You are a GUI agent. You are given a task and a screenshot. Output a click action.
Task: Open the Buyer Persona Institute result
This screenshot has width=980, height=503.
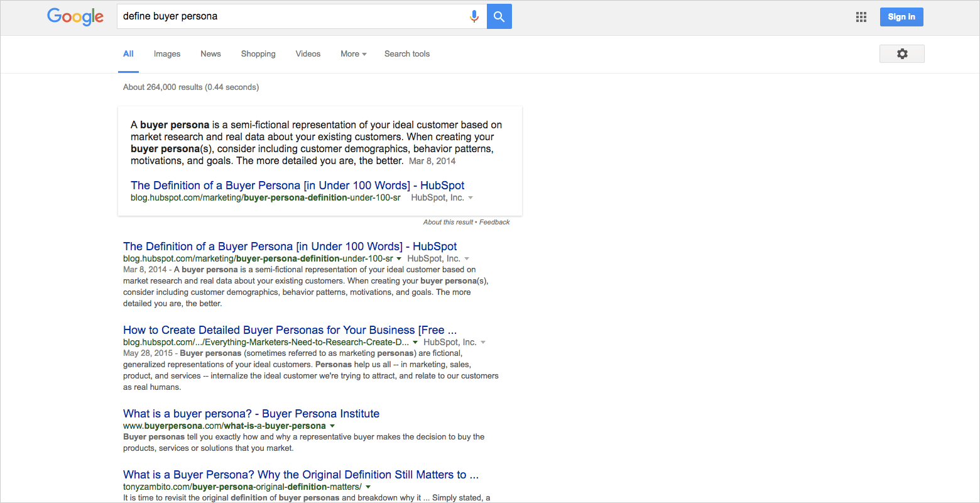(x=251, y=413)
